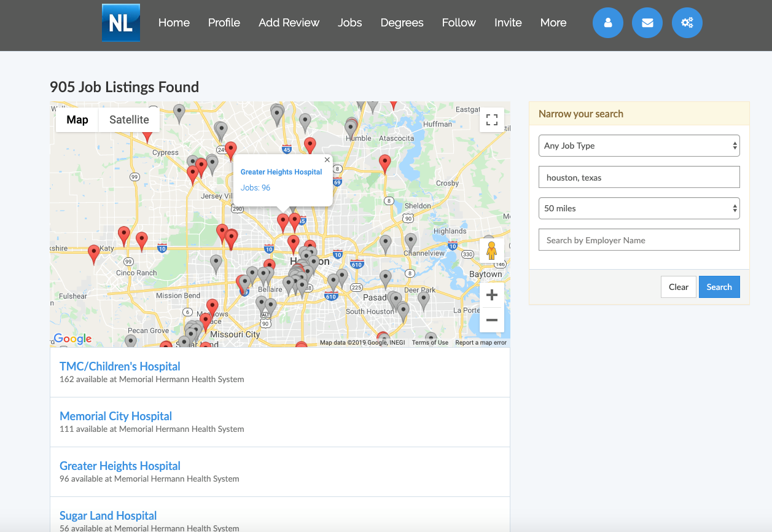Click Greater Heights Hospital link in map popup

pos(281,172)
